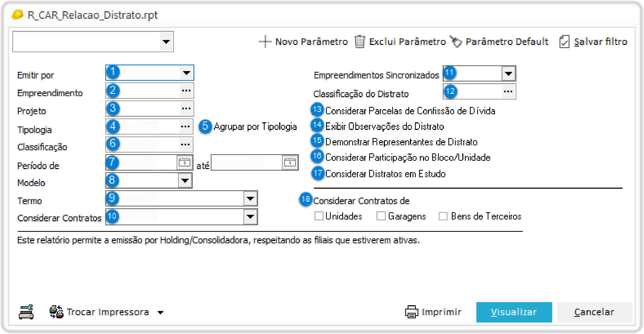Open the Empreendimentos Sincronizados dropdown
The image size is (644, 334).
508,74
